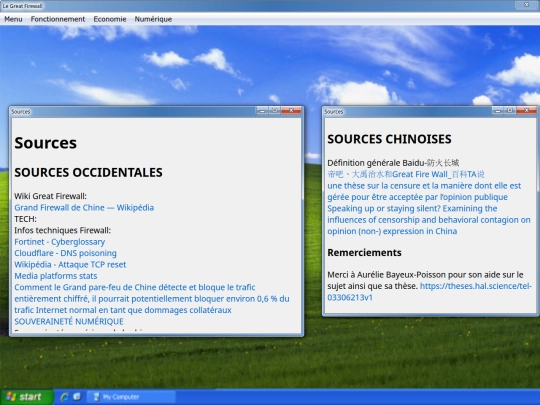The width and height of the screenshot is (540, 405).
Task: Click the SOURCES OCCIDENTALES heading
Action: (x=88, y=172)
